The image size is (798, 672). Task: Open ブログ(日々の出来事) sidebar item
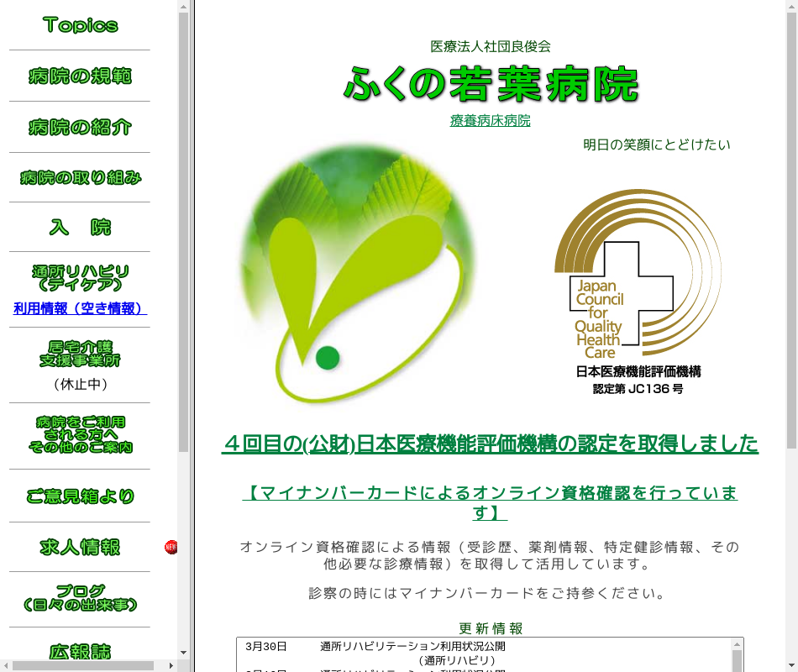coord(80,597)
